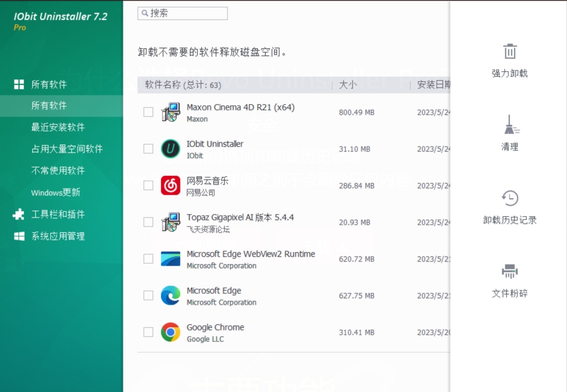Click the 620.72 MB size value

pyautogui.click(x=356, y=259)
